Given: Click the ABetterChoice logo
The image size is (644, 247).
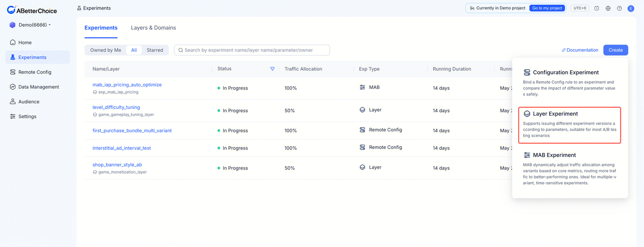Looking at the screenshot, I should pyautogui.click(x=32, y=10).
